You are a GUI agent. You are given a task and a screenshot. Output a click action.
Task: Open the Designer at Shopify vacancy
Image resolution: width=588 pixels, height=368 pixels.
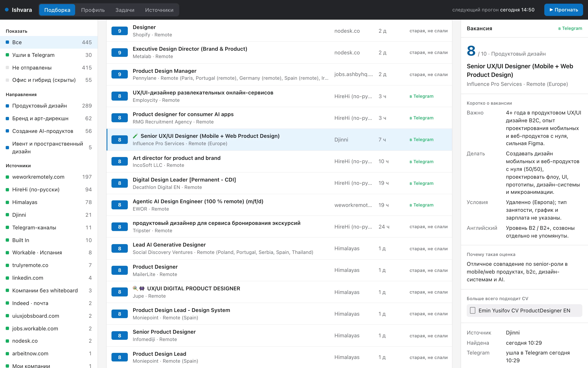coord(279,31)
